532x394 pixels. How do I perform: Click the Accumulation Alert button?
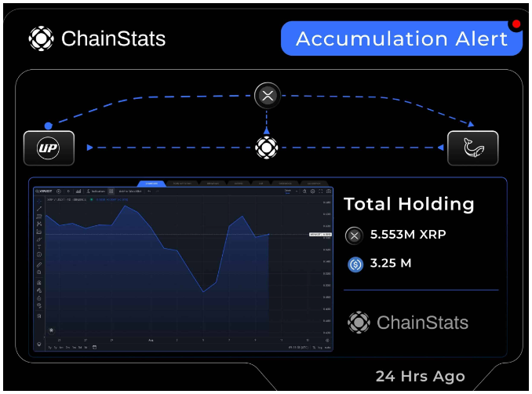coord(402,38)
